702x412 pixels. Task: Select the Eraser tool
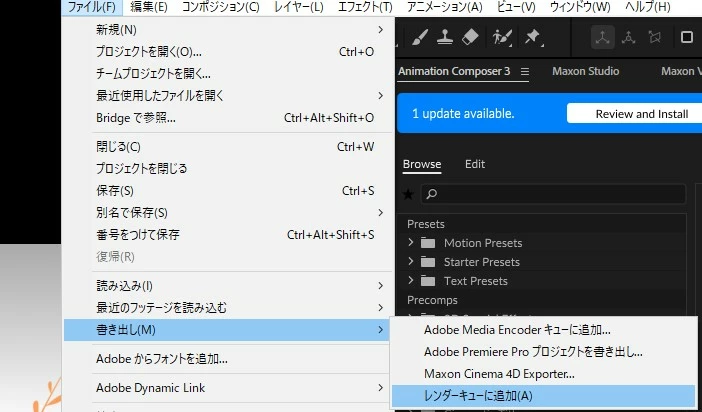470,37
